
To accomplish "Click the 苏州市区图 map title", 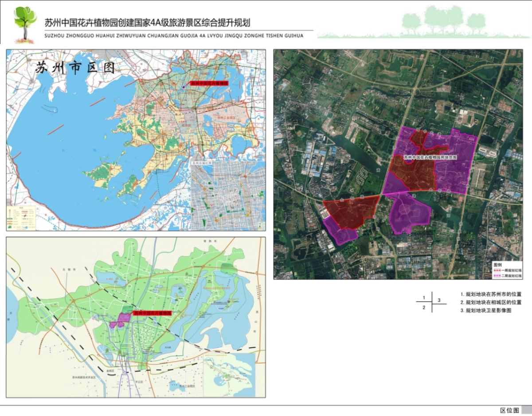I will (75, 68).
